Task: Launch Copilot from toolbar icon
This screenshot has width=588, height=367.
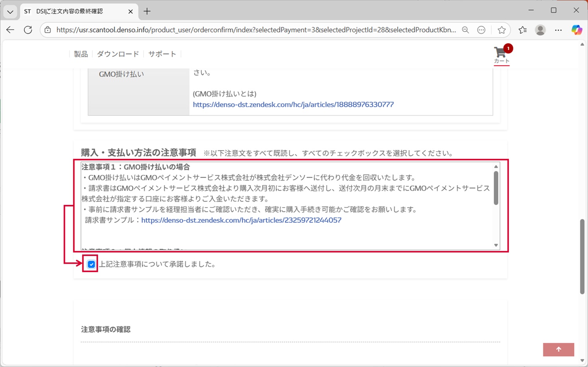Action: [x=577, y=30]
